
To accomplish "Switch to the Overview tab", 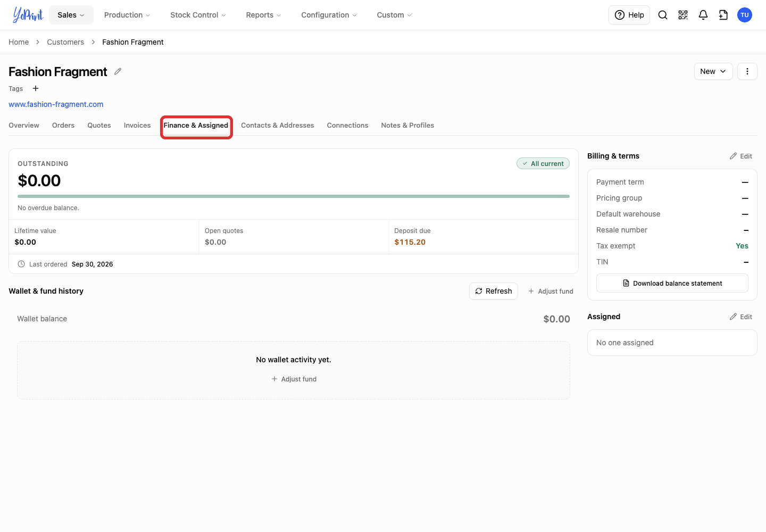I will [24, 126].
